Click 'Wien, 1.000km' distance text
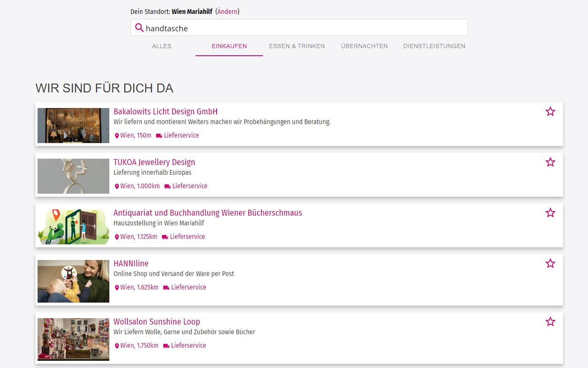Viewport: 588px width, 368px height. point(140,186)
